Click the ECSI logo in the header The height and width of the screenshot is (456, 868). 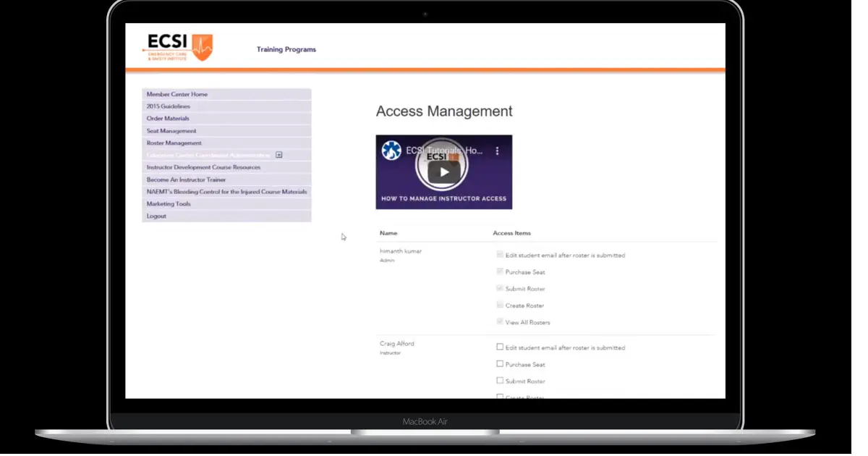click(177, 47)
